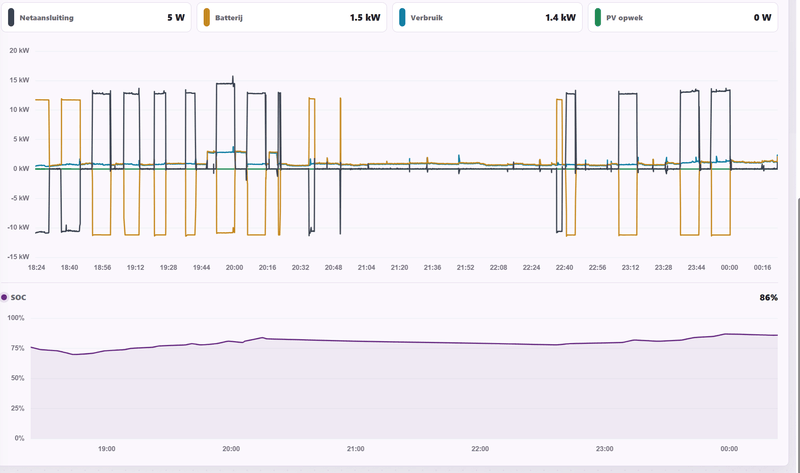
Task: Click the -15 kW y-axis label
Action: pyautogui.click(x=18, y=257)
